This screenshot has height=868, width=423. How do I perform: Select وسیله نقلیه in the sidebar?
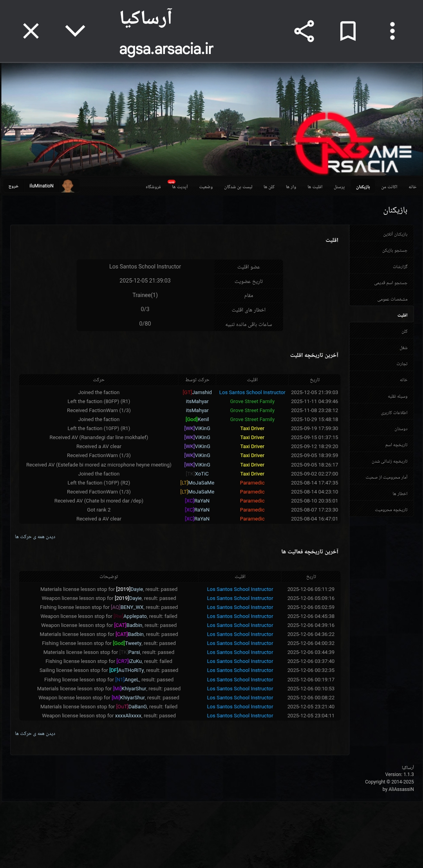pos(397,396)
